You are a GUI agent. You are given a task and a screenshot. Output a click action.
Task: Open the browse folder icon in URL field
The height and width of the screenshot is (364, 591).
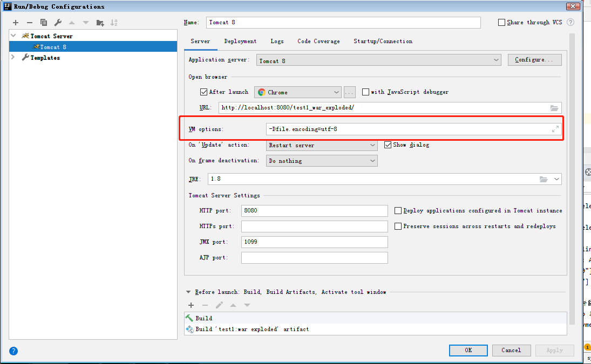554,108
